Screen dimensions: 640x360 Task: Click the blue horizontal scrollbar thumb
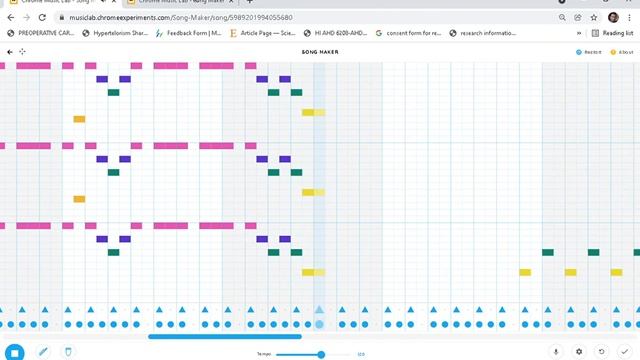(225, 337)
